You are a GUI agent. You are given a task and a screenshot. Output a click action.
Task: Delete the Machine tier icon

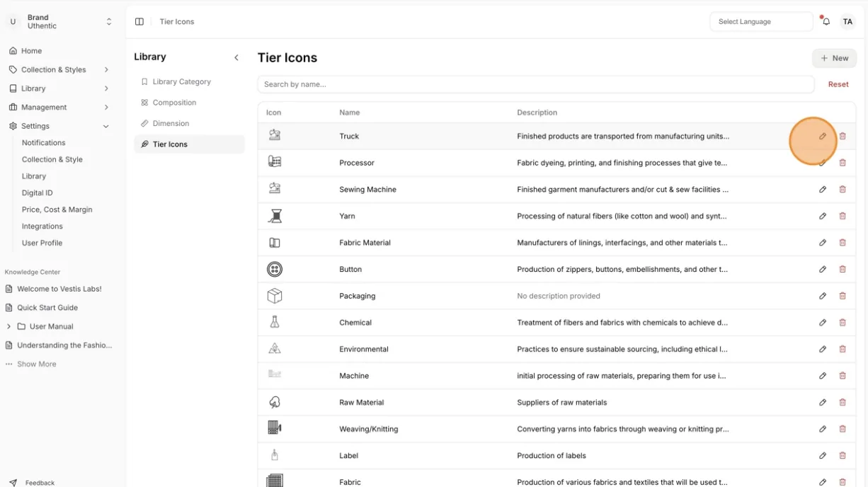coord(843,376)
